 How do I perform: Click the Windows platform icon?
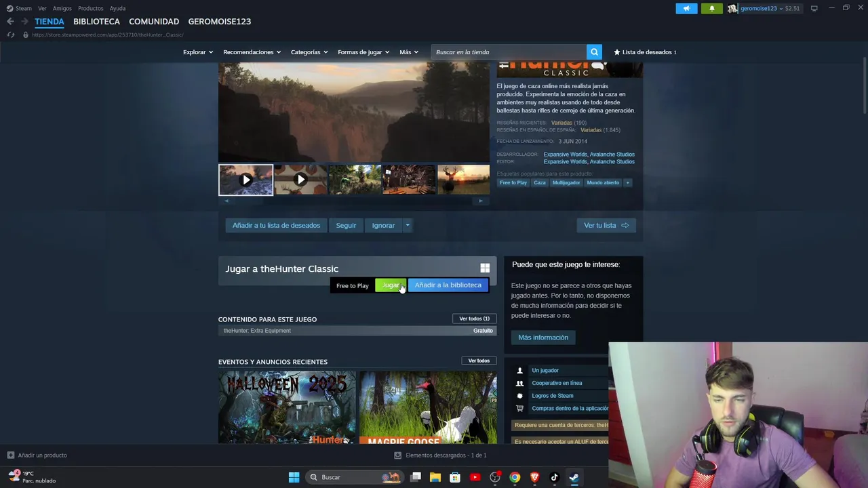[485, 268]
